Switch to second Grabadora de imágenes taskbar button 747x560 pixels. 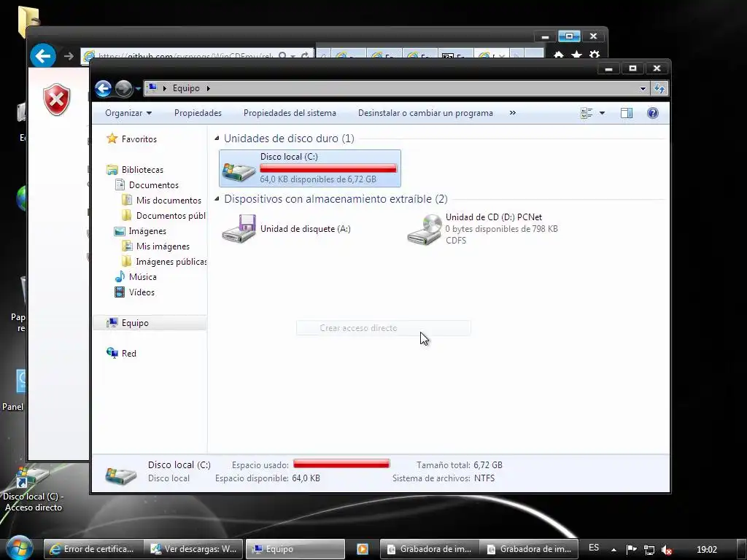[x=530, y=549]
